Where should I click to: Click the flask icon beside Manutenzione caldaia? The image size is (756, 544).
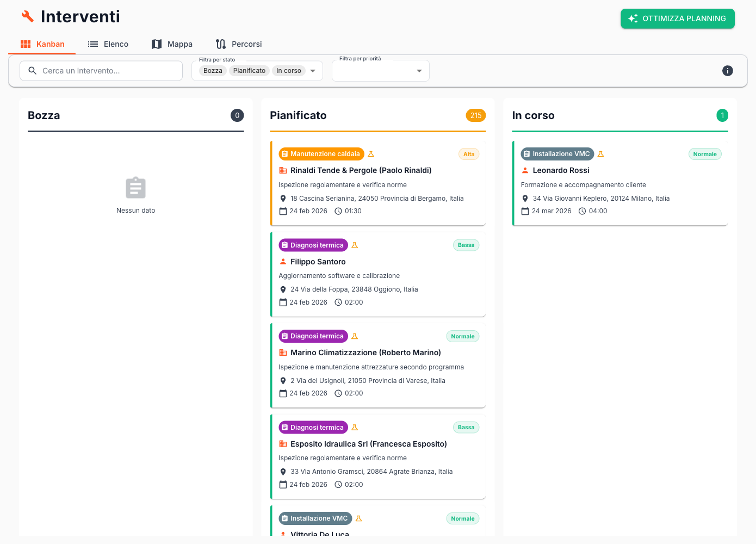point(371,154)
